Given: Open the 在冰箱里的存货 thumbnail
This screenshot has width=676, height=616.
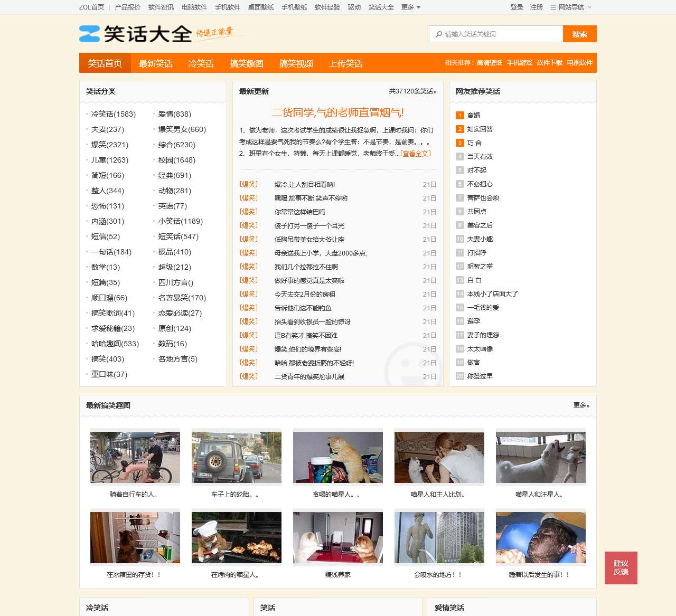Looking at the screenshot, I should pos(135,537).
